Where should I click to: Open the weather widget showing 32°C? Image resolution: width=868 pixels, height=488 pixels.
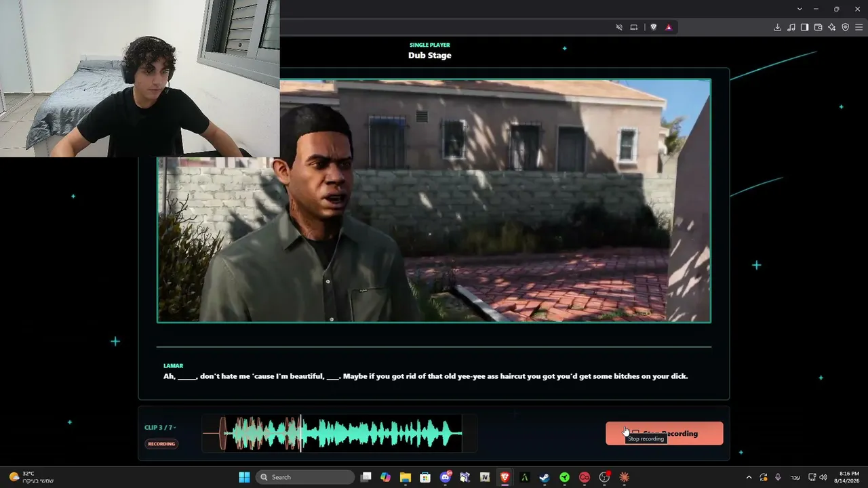click(x=31, y=477)
